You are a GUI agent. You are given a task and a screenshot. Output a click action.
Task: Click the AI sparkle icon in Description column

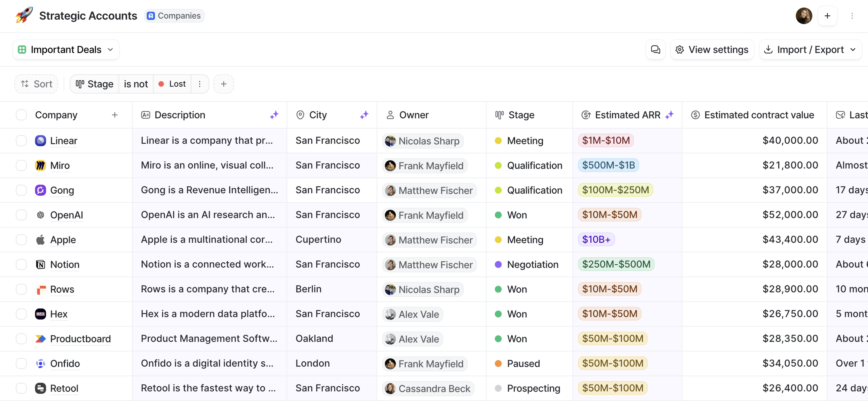(x=274, y=115)
